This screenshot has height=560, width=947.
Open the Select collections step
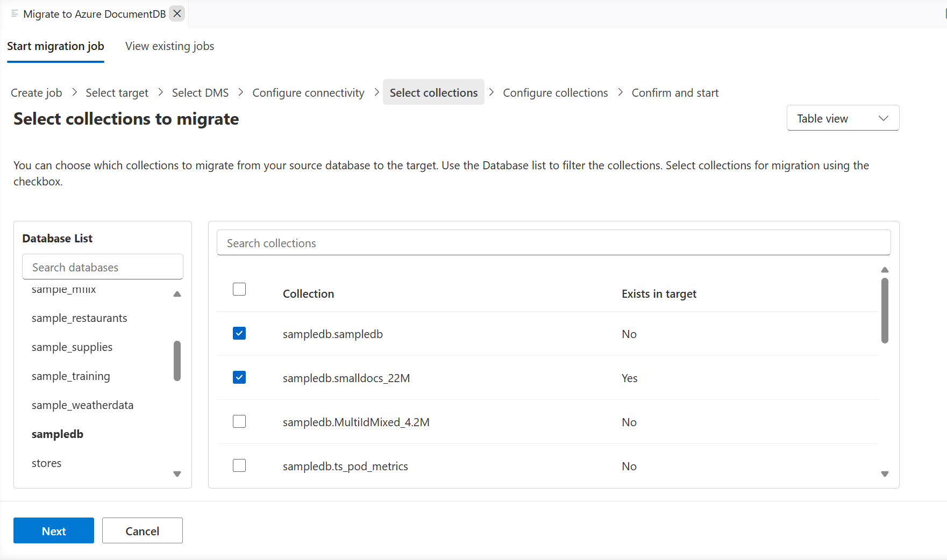433,92
